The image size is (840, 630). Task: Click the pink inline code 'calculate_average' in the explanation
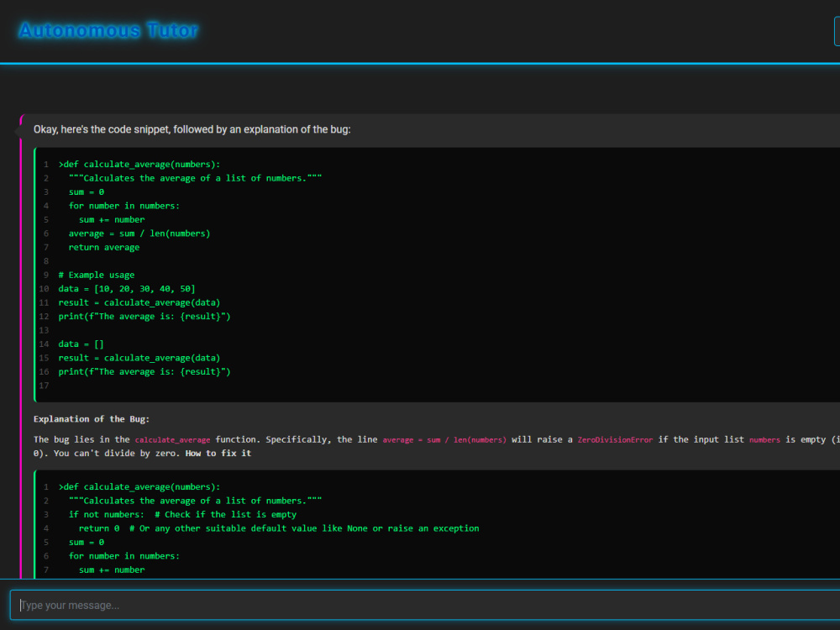(172, 440)
